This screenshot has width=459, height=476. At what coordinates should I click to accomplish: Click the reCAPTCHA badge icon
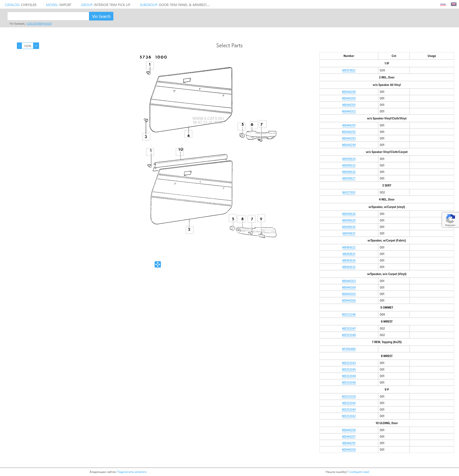[450, 219]
